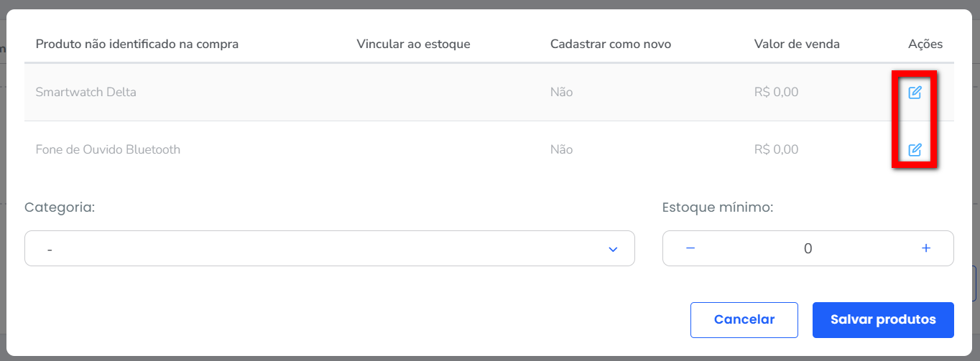Click Smartwatch Delta's R$ 0,00 sale value
980x361 pixels.
point(776,92)
